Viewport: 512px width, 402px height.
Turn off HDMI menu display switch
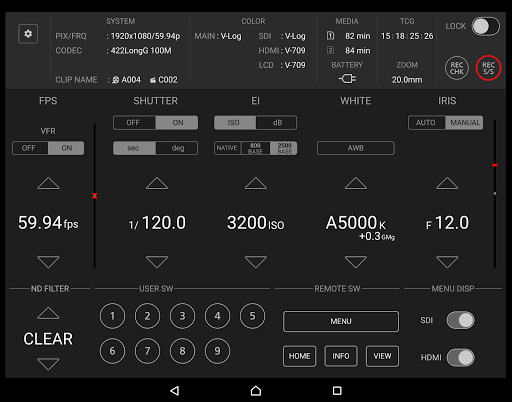pyautogui.click(x=461, y=358)
